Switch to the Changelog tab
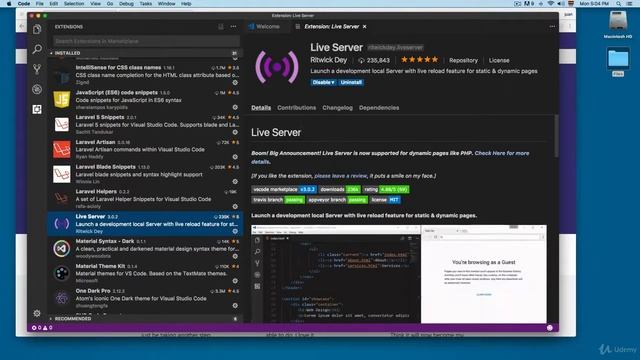The height and width of the screenshot is (360, 640). click(338, 108)
